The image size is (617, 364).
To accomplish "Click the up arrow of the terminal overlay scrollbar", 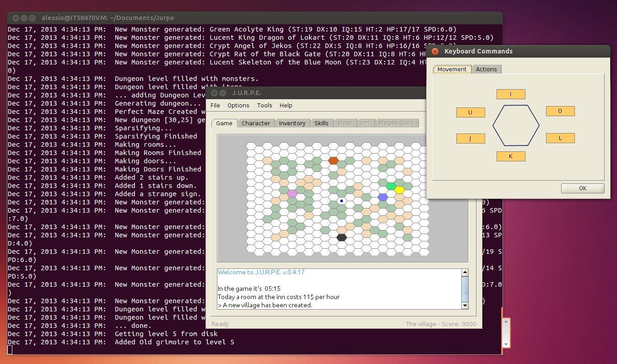I will click(506, 322).
